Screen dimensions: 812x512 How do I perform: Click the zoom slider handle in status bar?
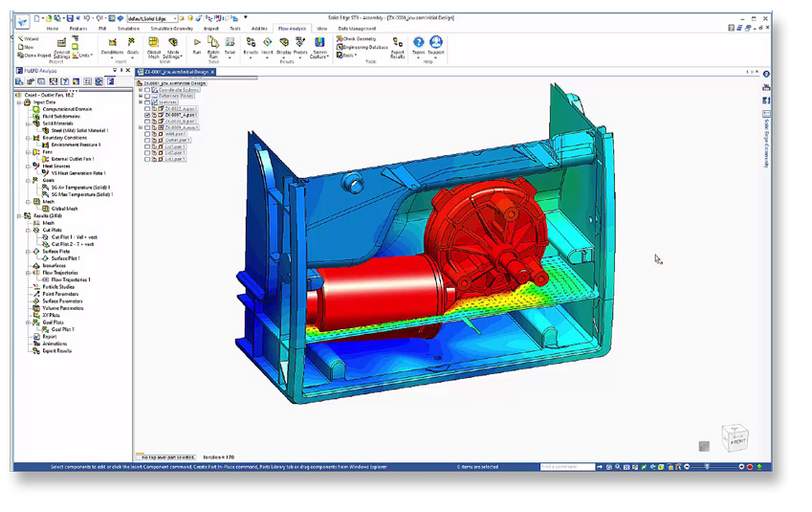coord(708,467)
